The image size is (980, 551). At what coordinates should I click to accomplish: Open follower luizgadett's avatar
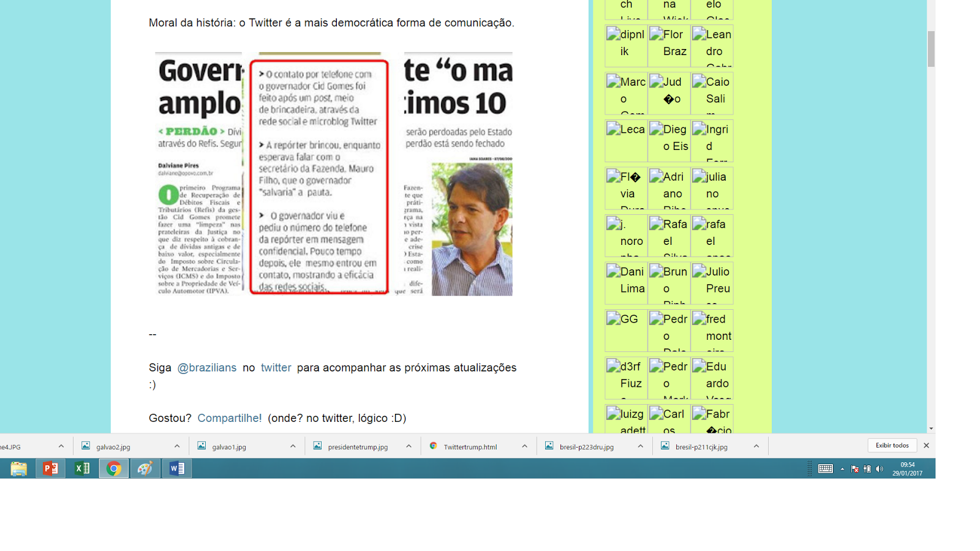click(x=626, y=419)
